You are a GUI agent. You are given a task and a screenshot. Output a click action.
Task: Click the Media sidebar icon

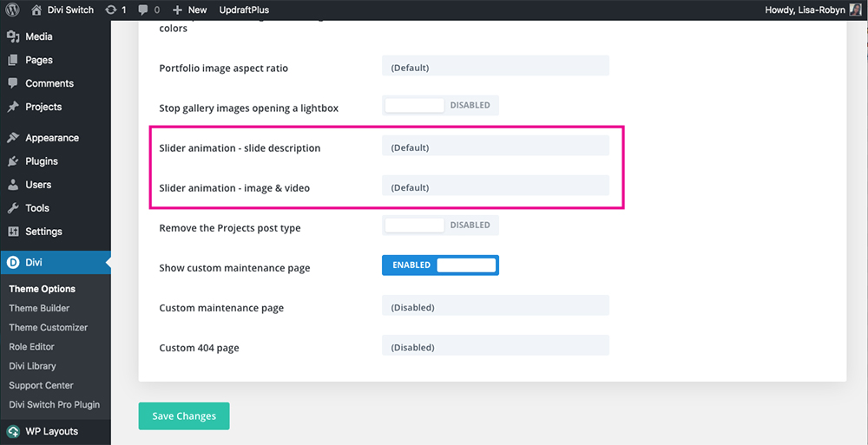(x=13, y=36)
